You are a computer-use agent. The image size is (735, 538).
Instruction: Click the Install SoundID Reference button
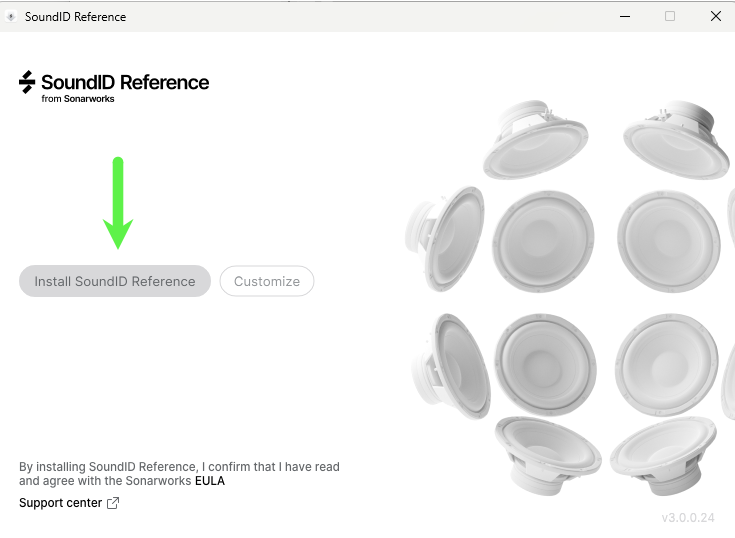pyautogui.click(x=115, y=281)
